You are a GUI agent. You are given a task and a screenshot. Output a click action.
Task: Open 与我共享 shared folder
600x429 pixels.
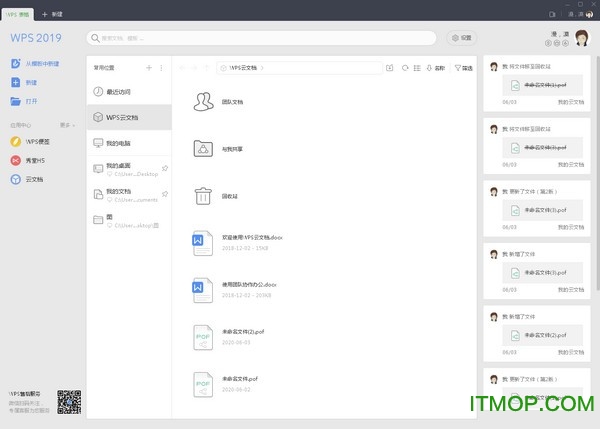[x=218, y=149]
